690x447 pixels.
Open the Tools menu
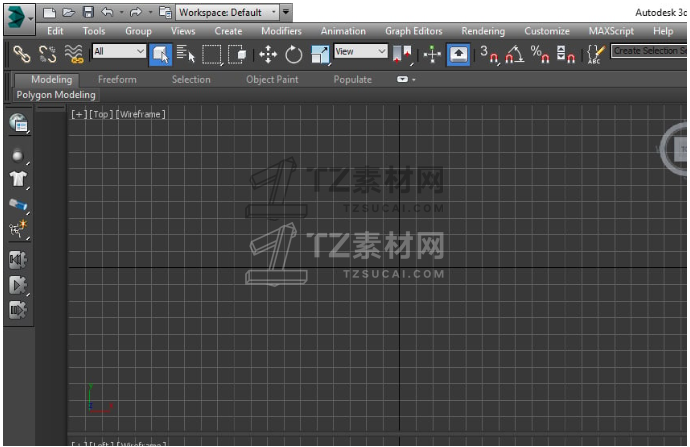(94, 31)
